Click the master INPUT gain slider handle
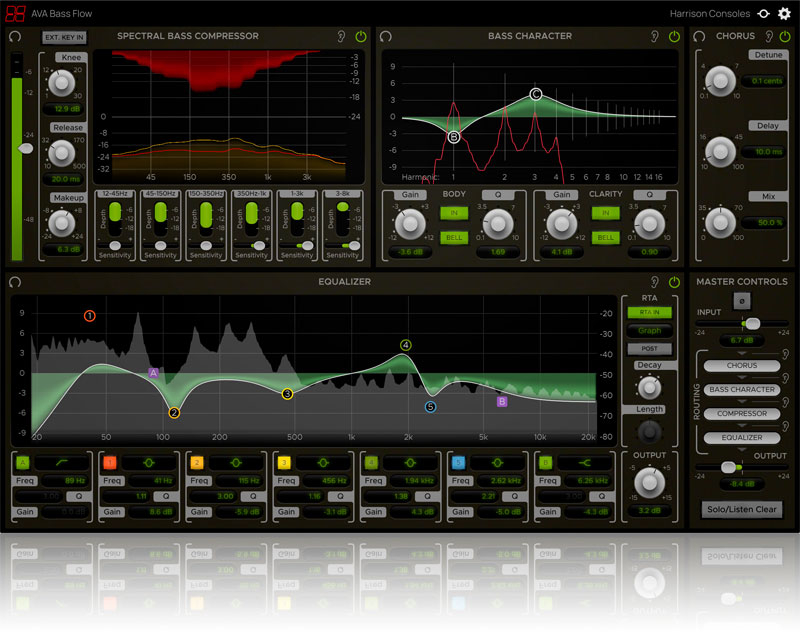The height and width of the screenshot is (633, 800). pos(751,323)
